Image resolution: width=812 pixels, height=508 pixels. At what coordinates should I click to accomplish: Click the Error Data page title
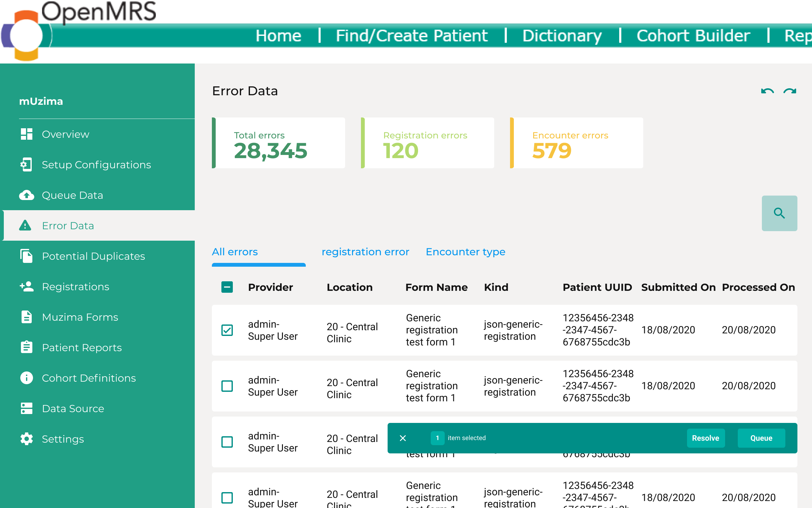(245, 91)
